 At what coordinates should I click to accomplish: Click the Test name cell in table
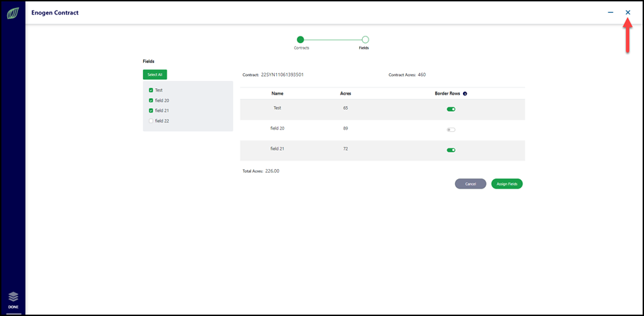[277, 107]
